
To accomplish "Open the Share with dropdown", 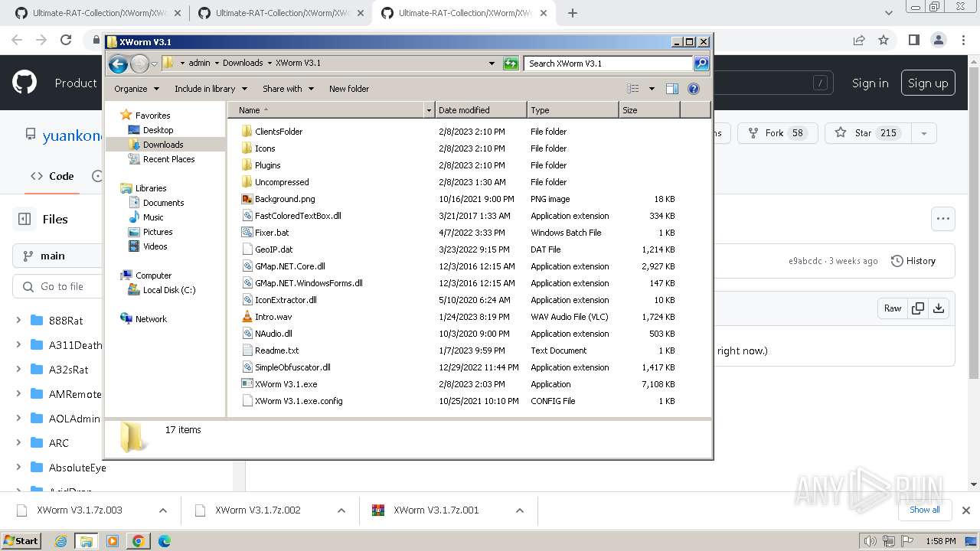I will [x=288, y=89].
